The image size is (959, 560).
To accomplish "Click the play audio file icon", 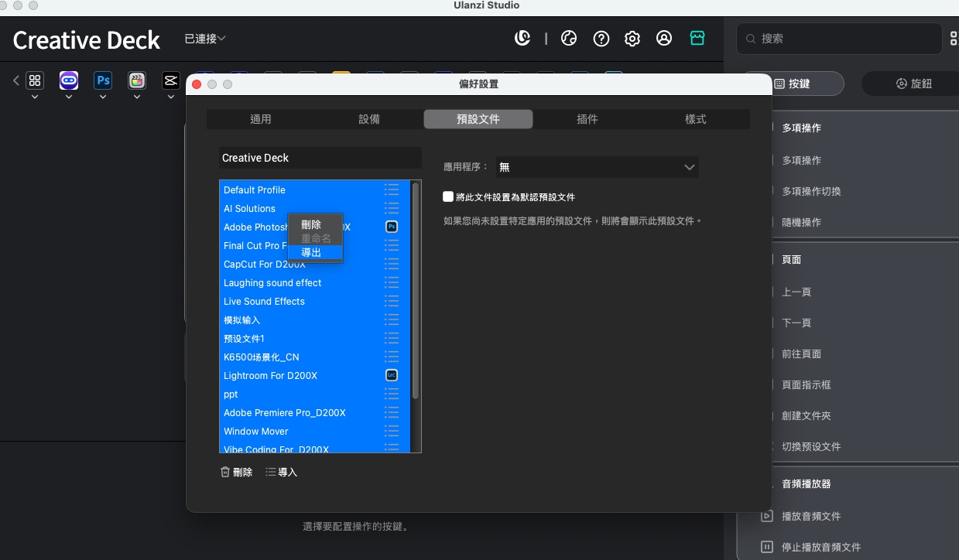I will 767,516.
